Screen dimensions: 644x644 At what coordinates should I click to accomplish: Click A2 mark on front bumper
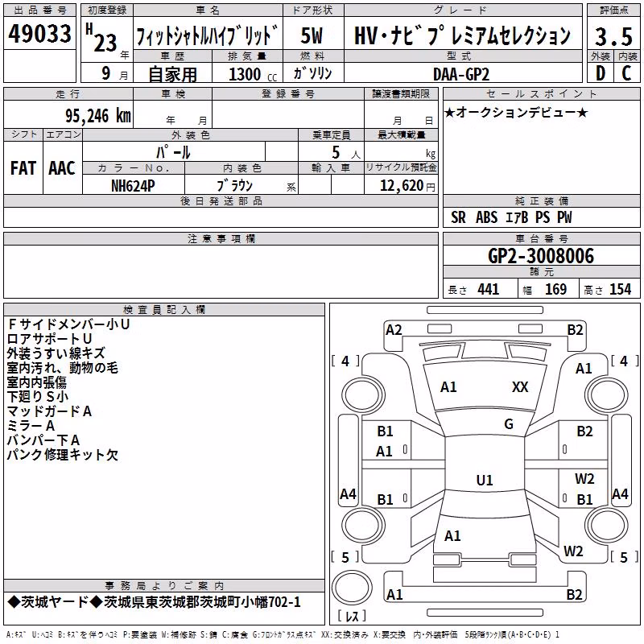[394, 330]
